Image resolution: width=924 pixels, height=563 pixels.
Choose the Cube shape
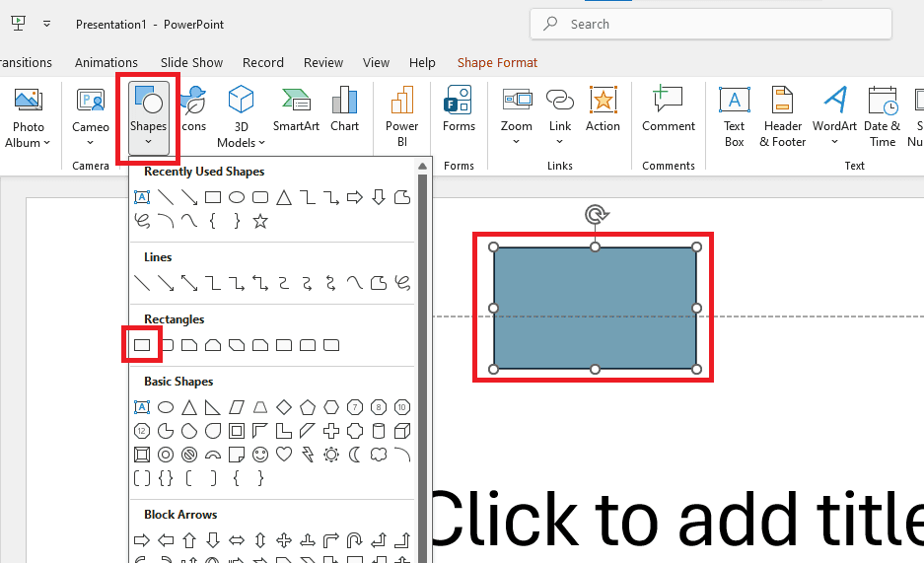[402, 431]
